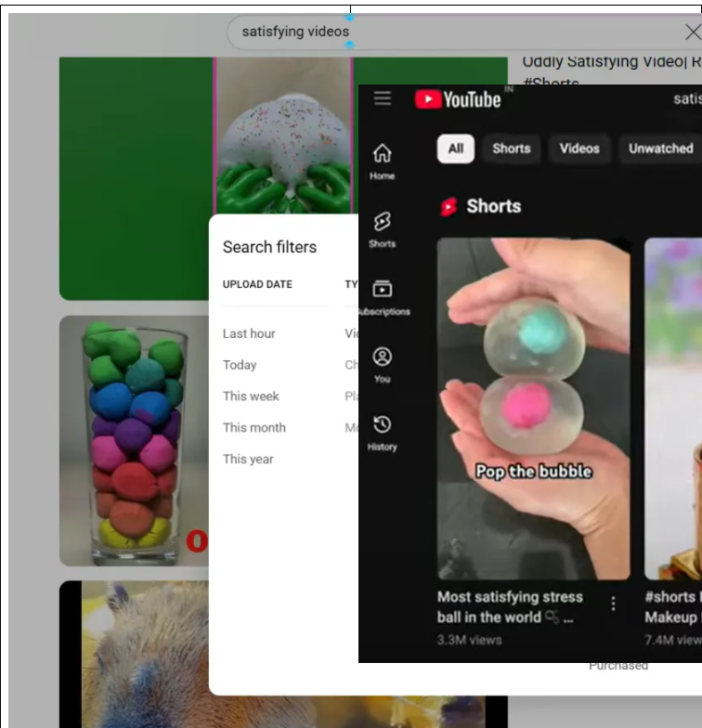Choose the This week upload date filter
The height and width of the screenshot is (728, 702).
(251, 396)
